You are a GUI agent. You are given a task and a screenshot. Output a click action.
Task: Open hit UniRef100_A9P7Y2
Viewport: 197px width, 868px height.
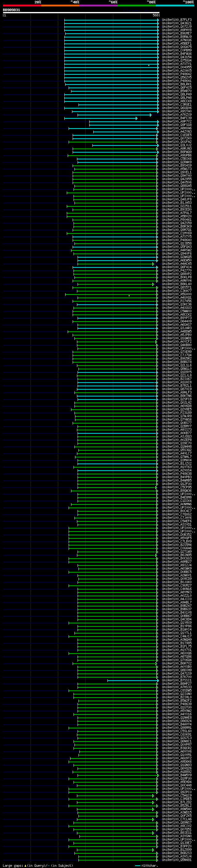[x=176, y=121]
